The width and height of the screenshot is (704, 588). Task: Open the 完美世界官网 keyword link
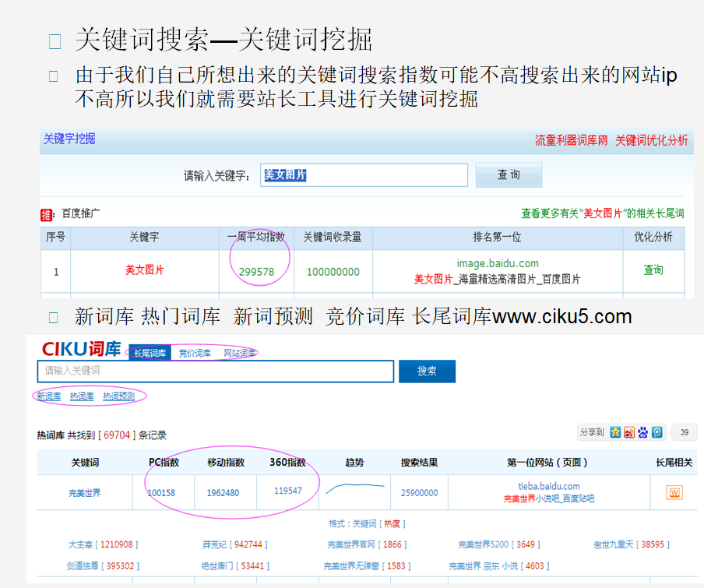[351, 544]
